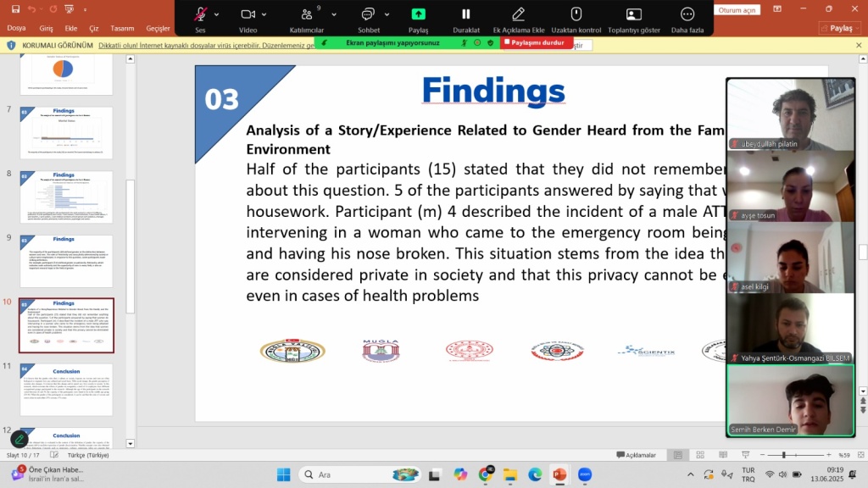Stop sharing with Paylaşımı durdur
The width and height of the screenshot is (868, 488).
click(x=534, y=42)
